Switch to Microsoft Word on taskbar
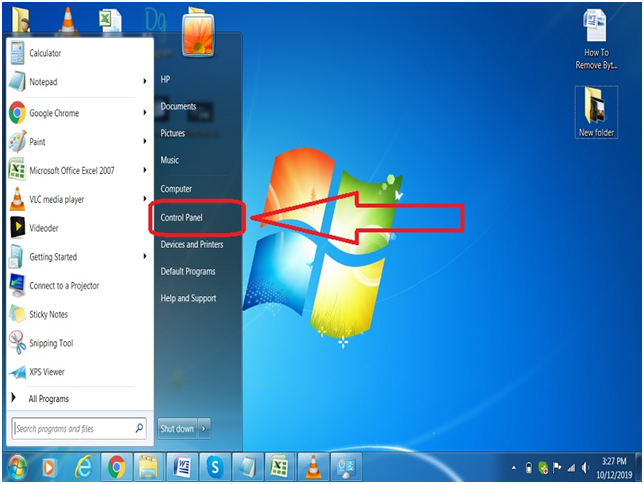The width and height of the screenshot is (644, 484). coord(182,467)
